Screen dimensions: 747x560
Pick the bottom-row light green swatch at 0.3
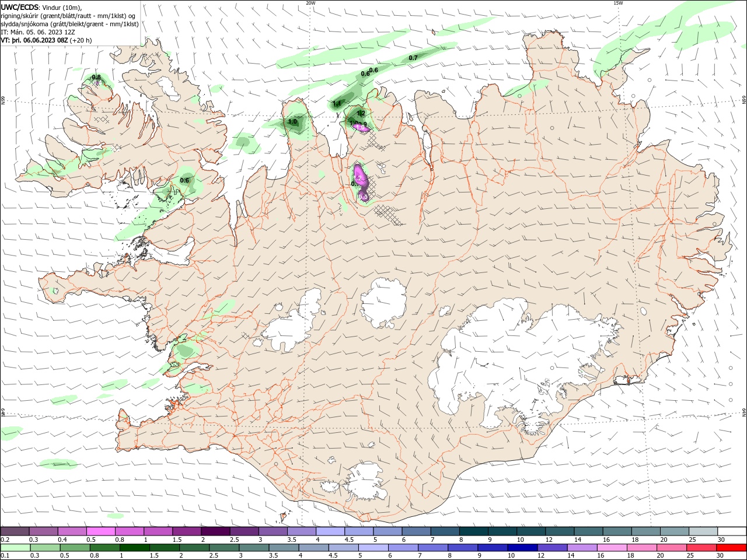(x=45, y=548)
